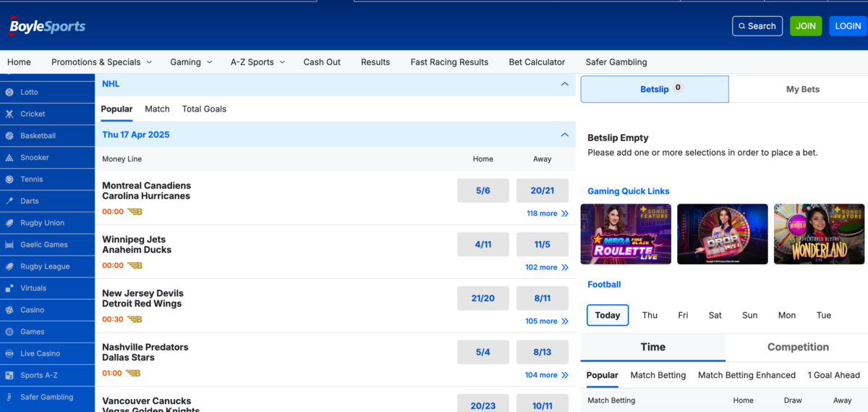The width and height of the screenshot is (868, 412).
Task: Choose the Snooker triangle icon
Action: [9, 158]
